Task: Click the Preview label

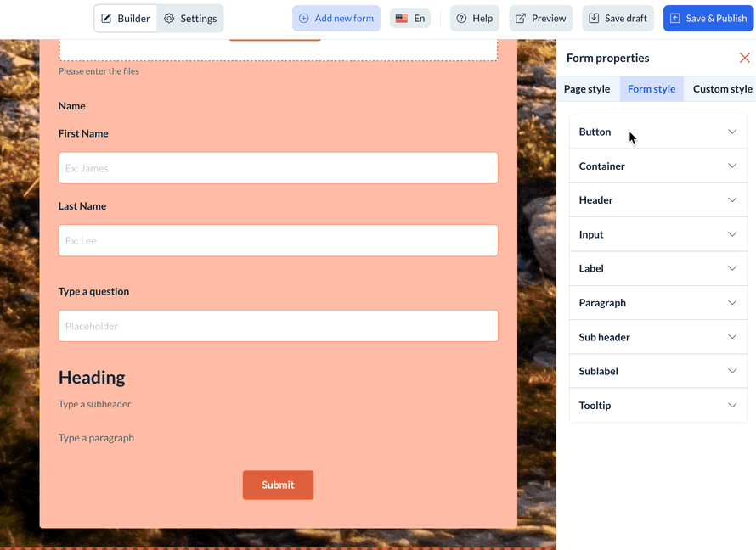Action: point(549,19)
